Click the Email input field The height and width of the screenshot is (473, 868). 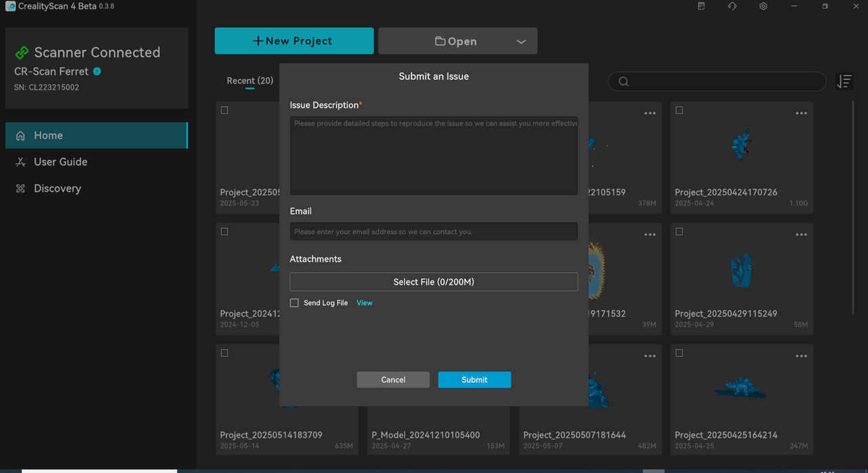[x=434, y=231]
